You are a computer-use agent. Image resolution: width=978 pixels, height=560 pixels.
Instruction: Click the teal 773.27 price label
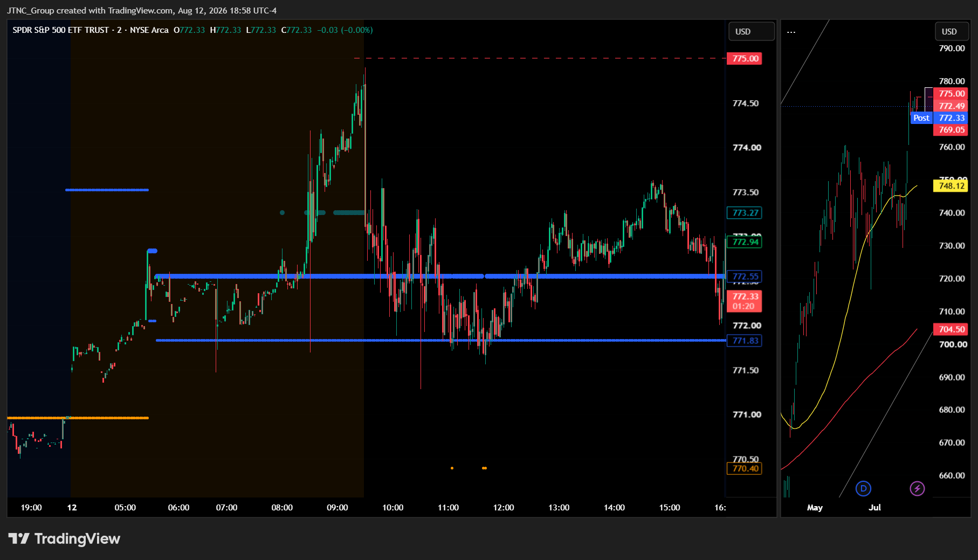tap(745, 213)
